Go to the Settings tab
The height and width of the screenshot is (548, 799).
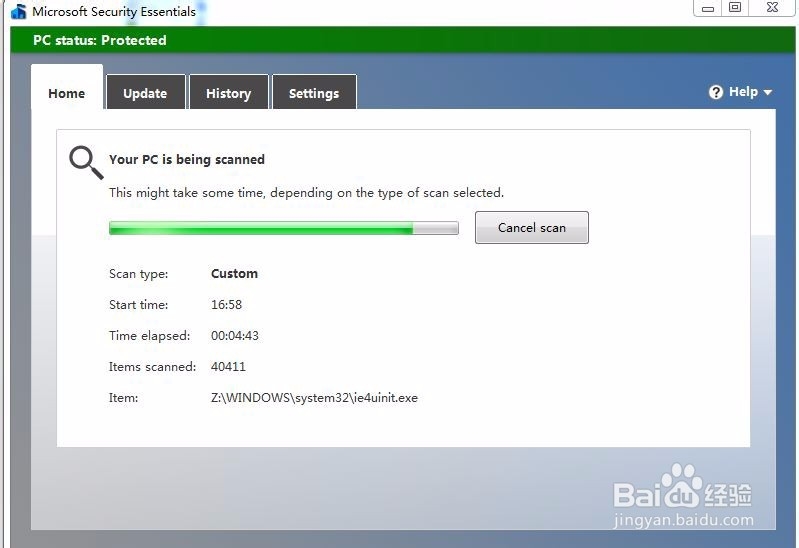[314, 93]
